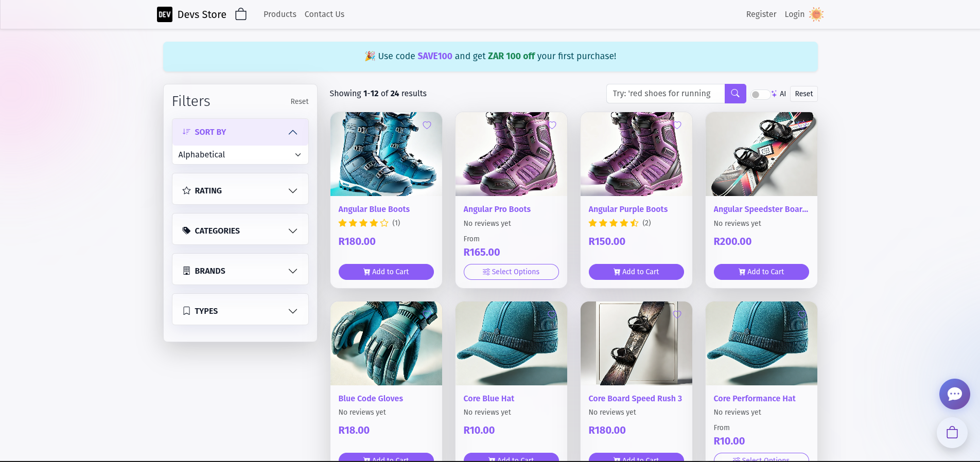Open the Alphabetical sort dropdown
Viewport: 980px width, 462px height.
point(240,155)
